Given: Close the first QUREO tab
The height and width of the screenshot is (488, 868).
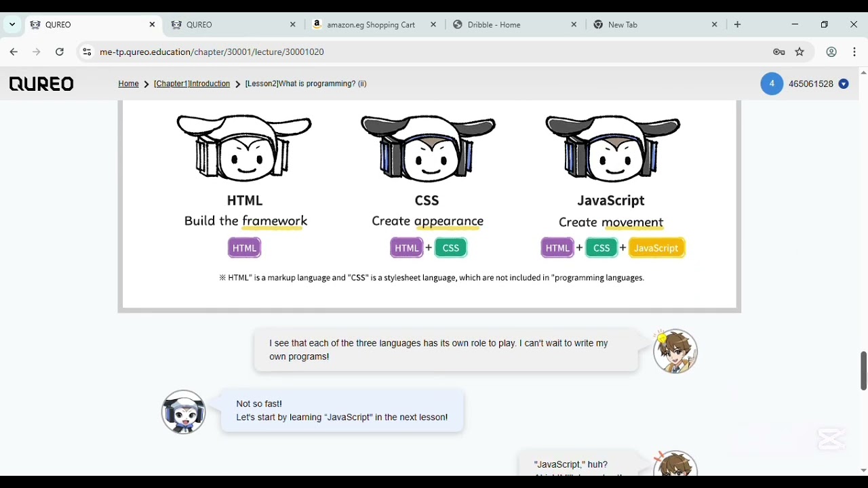Looking at the screenshot, I should (152, 24).
